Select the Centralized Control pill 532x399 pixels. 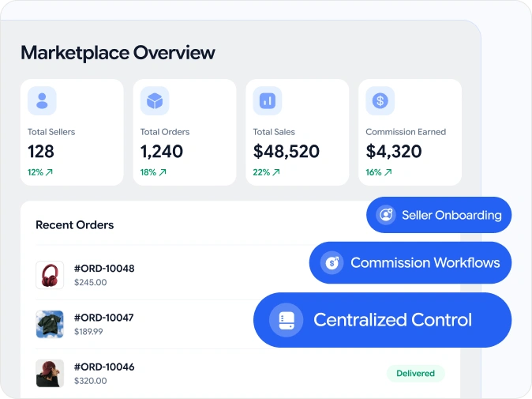tap(382, 320)
